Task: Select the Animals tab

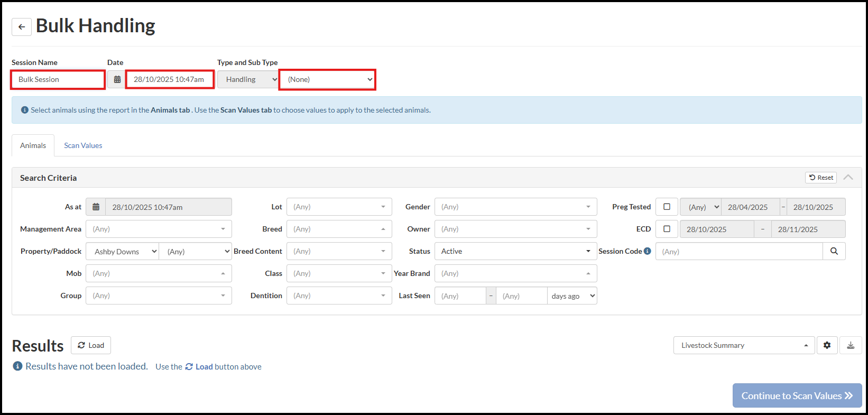Action: [x=33, y=145]
